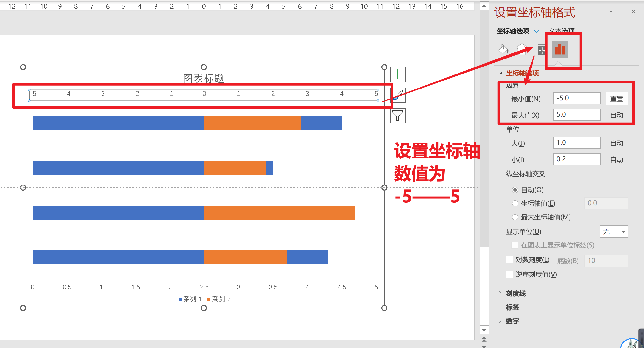
Task: Expand the 刻度线 section
Action: pyautogui.click(x=516, y=294)
